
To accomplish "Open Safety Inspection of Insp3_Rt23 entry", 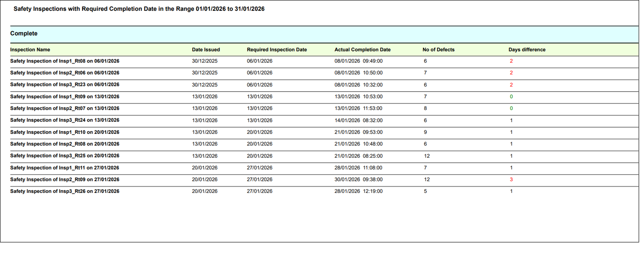I will click(x=64, y=84).
